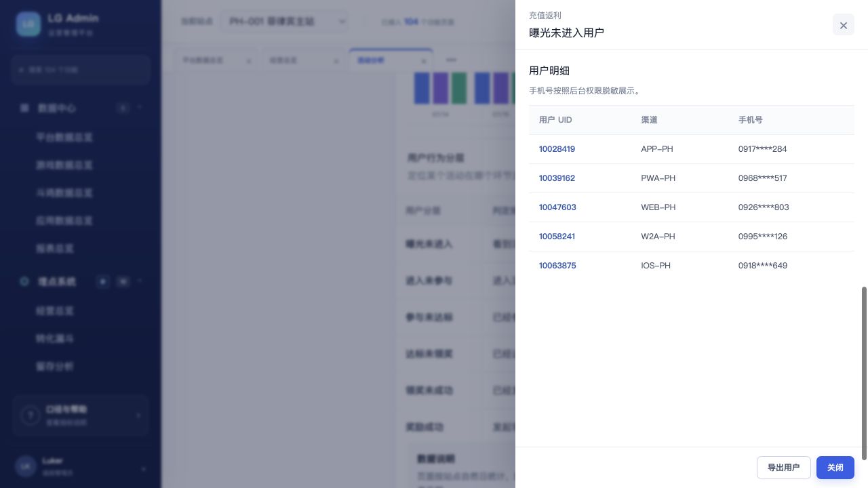868x488 pixels.
Task: Open user UID 10028419
Action: [x=557, y=149]
